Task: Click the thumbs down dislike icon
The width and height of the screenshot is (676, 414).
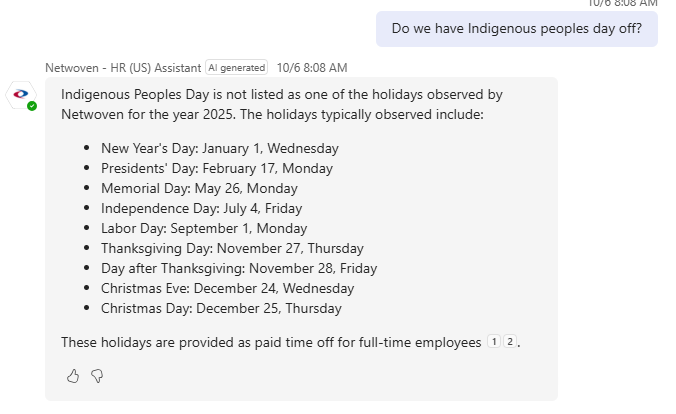Action: [97, 376]
